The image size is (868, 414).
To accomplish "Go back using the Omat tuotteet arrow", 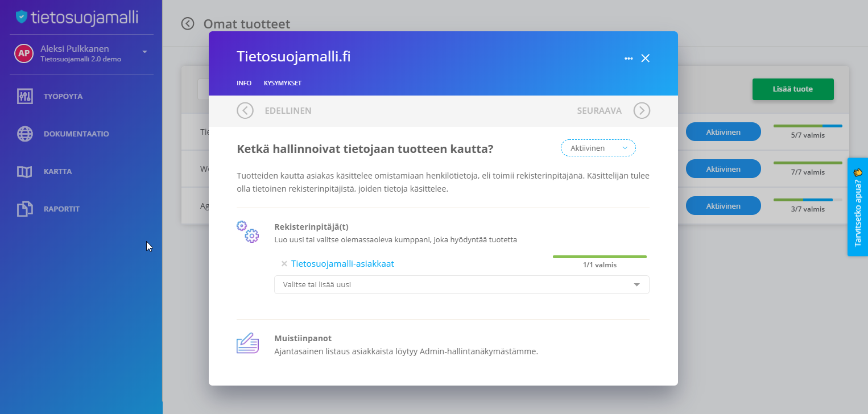I will coord(188,23).
